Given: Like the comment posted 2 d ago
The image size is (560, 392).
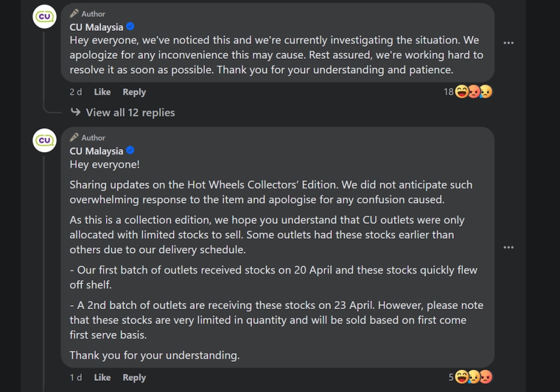Looking at the screenshot, I should pyautogui.click(x=102, y=92).
